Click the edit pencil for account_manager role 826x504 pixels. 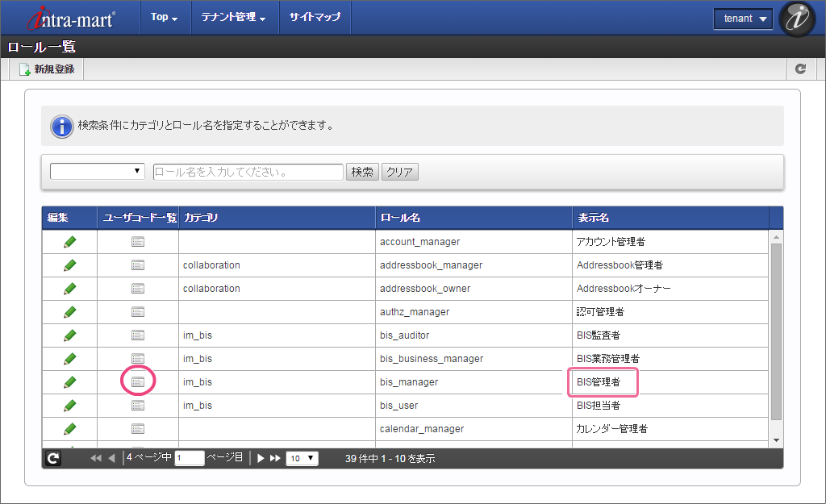70,242
